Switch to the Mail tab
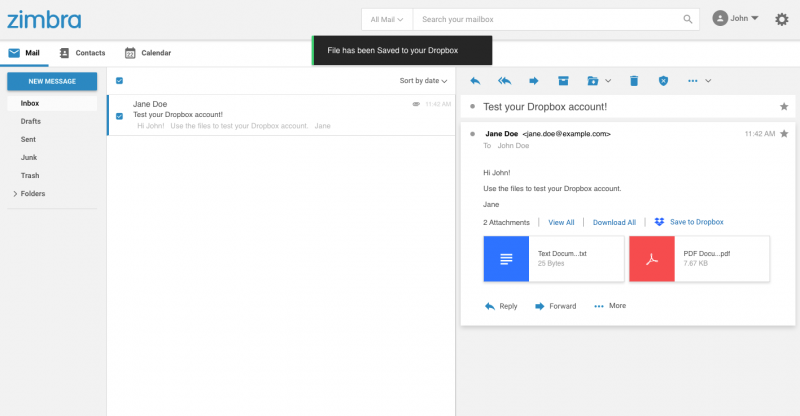Image resolution: width=800 pixels, height=416 pixels. (24, 53)
